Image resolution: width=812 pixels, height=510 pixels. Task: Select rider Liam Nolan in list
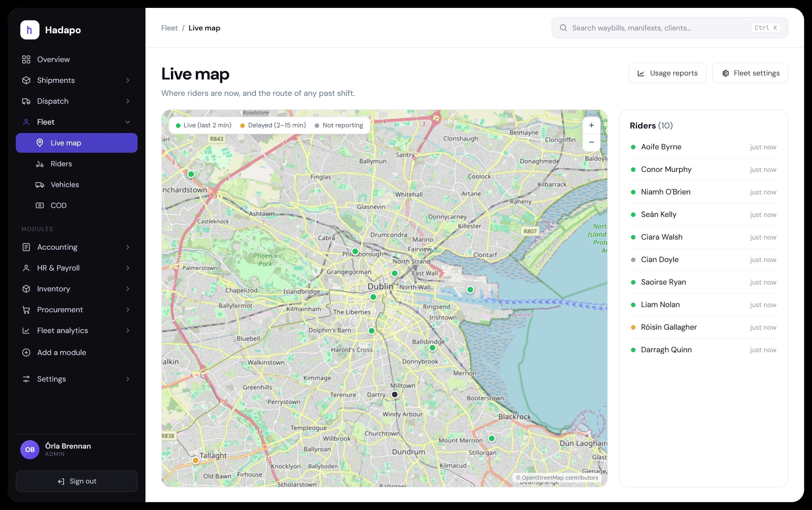(703, 305)
